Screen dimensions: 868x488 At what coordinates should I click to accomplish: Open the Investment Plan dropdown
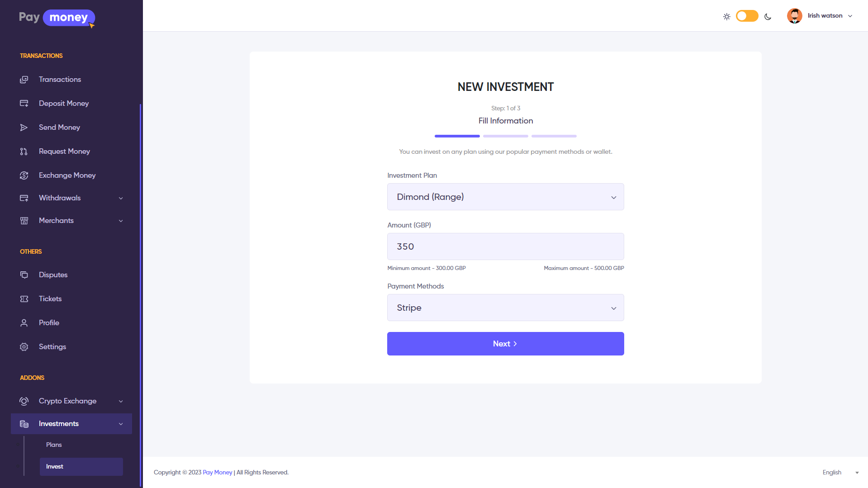[x=505, y=197]
